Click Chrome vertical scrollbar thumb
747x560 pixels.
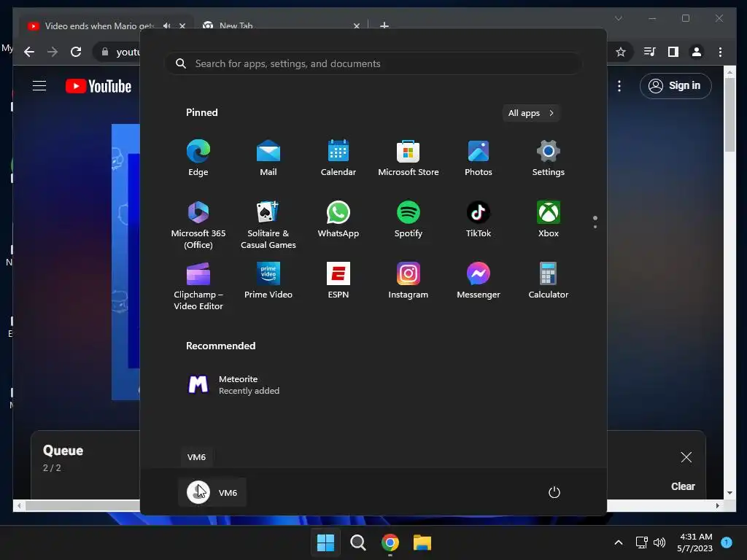click(x=729, y=114)
